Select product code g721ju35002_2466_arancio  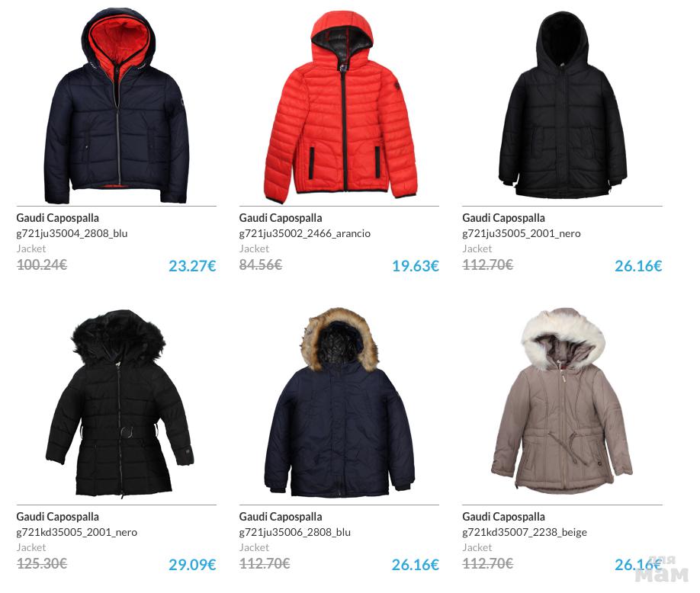click(305, 233)
